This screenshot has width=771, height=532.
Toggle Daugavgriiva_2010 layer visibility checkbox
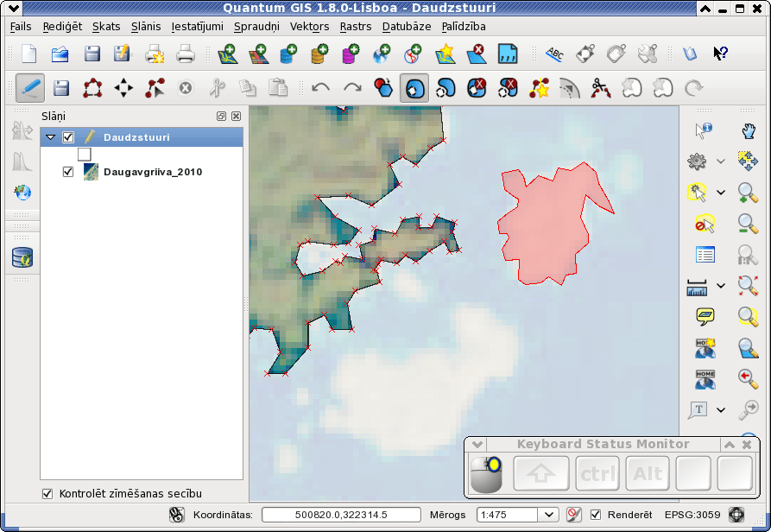click(x=68, y=172)
